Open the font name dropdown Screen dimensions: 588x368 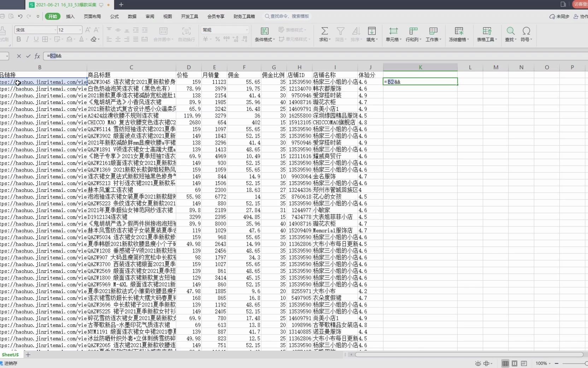pyautogui.click(x=55, y=30)
